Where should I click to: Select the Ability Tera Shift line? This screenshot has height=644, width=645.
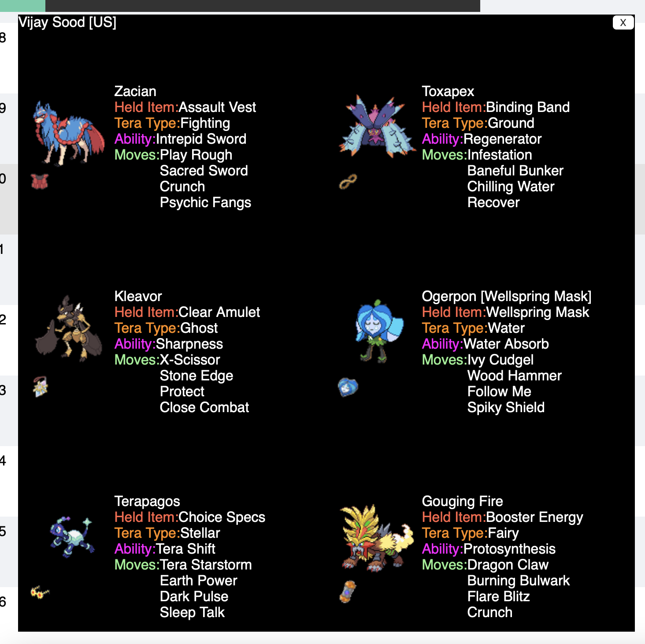[165, 549]
